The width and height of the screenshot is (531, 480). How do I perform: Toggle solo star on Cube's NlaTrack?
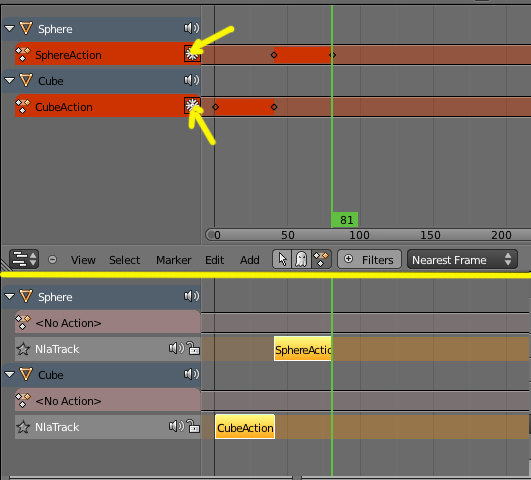click(x=23, y=427)
